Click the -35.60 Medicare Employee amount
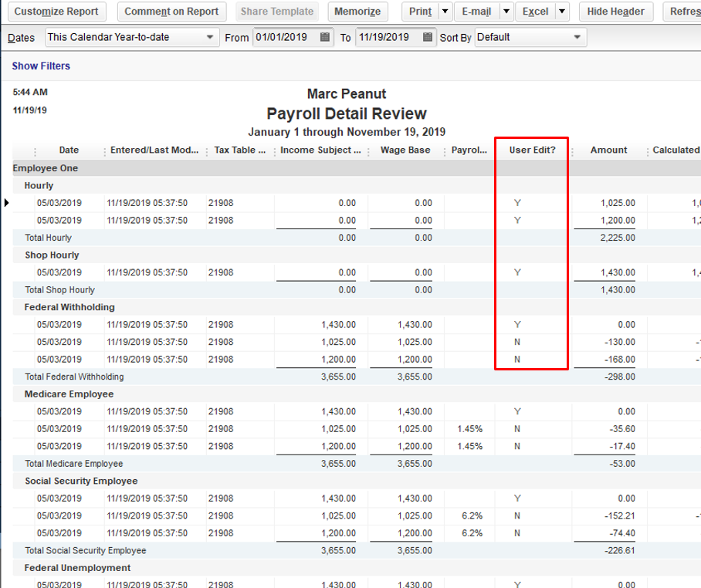701x588 pixels. pyautogui.click(x=622, y=429)
